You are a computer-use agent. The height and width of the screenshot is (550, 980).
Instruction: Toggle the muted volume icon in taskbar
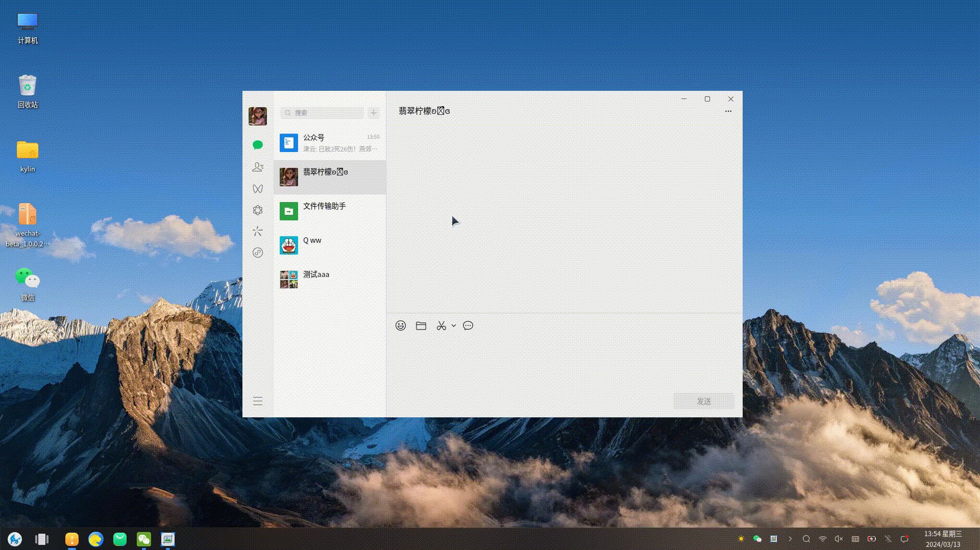click(x=839, y=539)
